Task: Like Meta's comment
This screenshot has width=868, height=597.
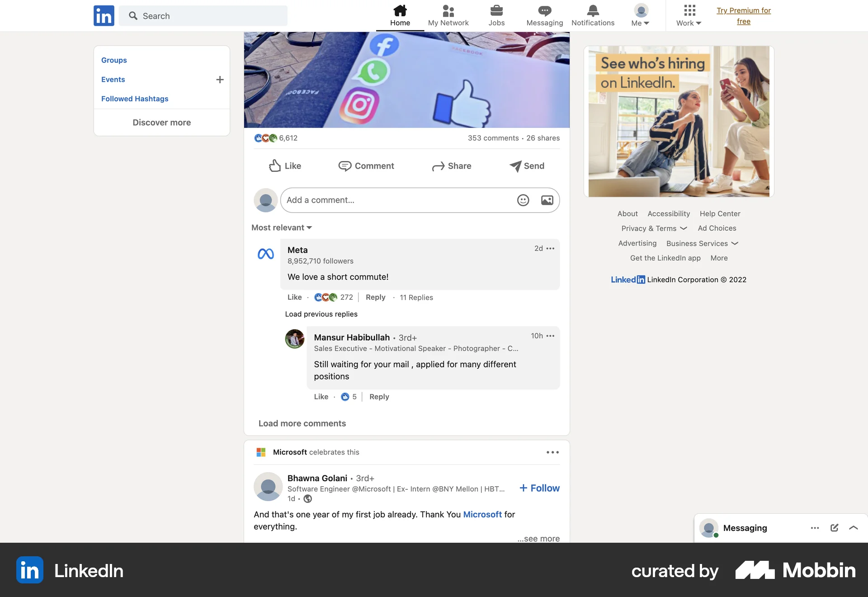Action: [294, 297]
